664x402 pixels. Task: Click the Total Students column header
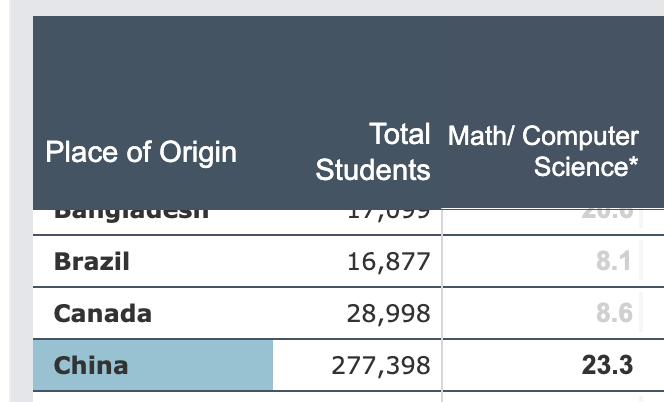pyautogui.click(x=373, y=152)
